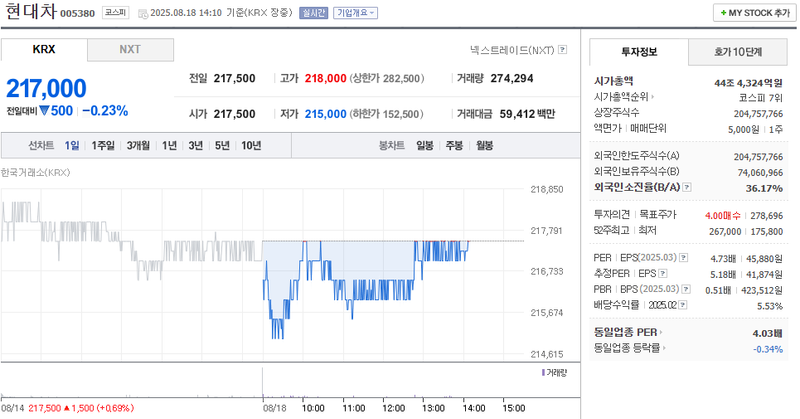
Task: Click the 투자의견 목표주가 label
Action: click(x=635, y=214)
